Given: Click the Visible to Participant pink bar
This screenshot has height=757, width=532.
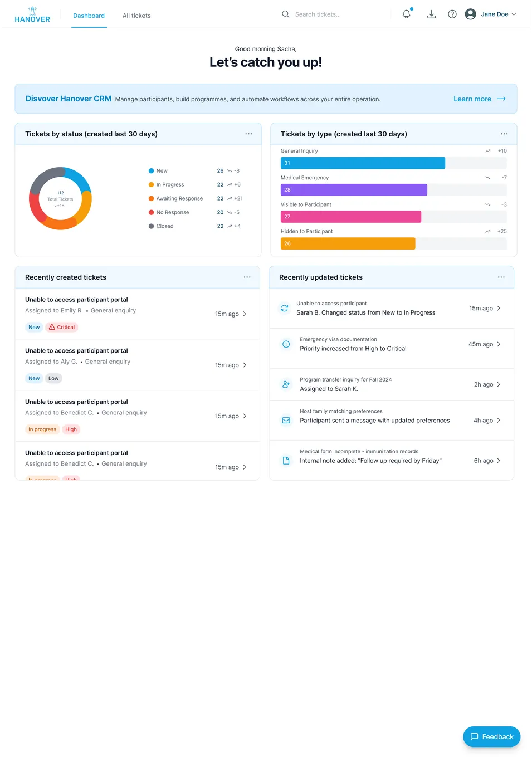Looking at the screenshot, I should coord(351,217).
